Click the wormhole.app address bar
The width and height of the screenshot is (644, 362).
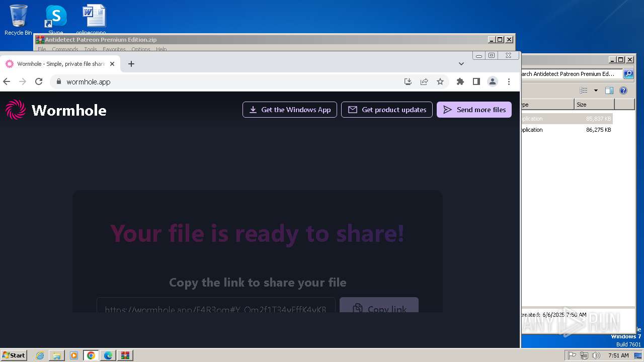tap(226, 81)
